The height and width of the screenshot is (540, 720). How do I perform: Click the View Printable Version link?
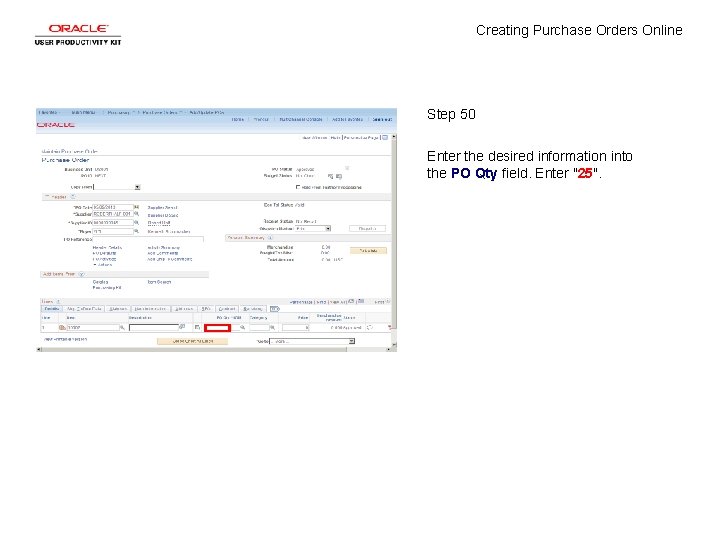(65, 339)
